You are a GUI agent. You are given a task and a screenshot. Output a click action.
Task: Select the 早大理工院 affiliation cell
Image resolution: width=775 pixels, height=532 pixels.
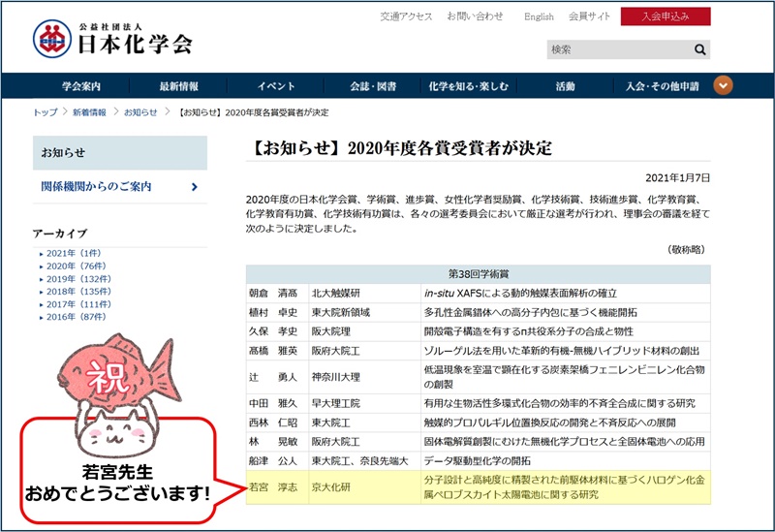point(365,403)
